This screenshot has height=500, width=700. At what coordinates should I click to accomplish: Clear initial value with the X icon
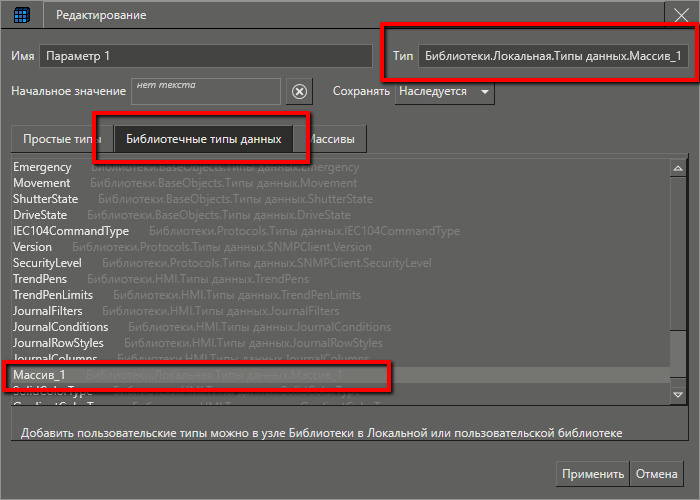point(298,92)
